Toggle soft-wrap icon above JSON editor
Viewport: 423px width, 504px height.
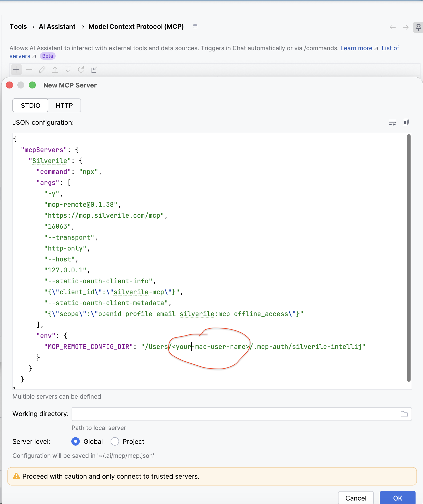393,123
